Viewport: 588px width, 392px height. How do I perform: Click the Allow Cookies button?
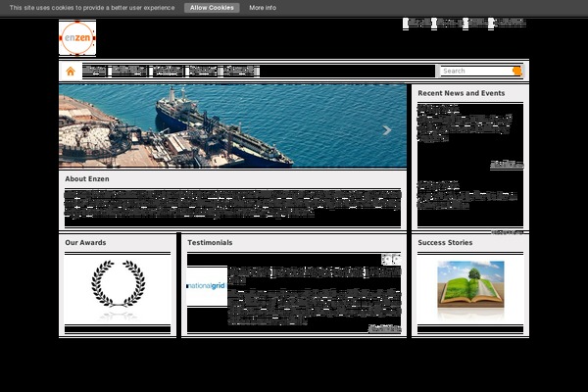click(x=211, y=7)
